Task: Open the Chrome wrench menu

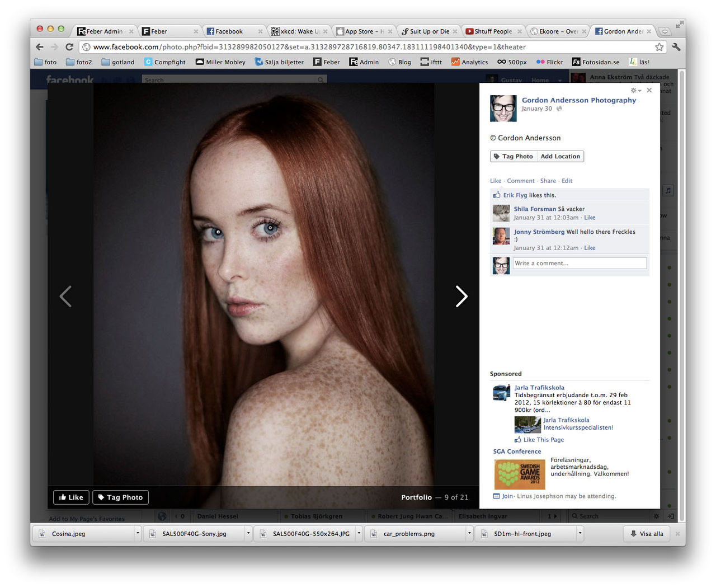Action: (x=676, y=47)
